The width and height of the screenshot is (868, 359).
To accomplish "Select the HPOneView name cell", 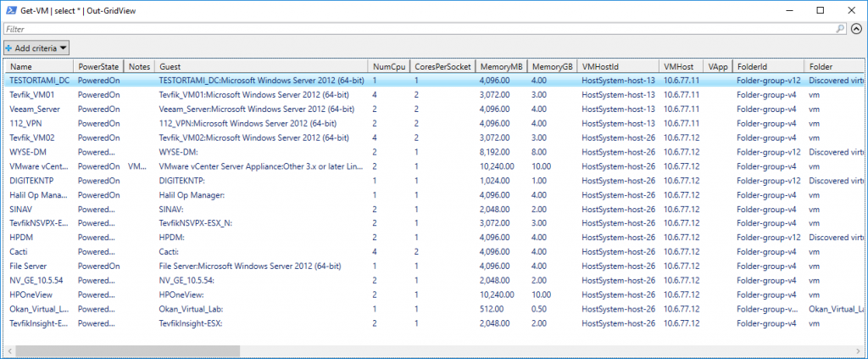I will pos(31,294).
